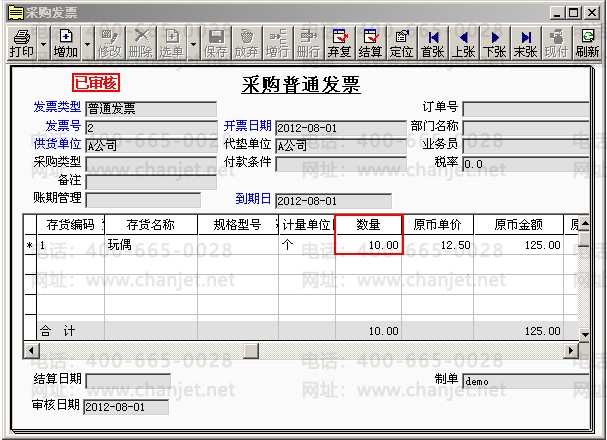
Task: Click the 打印 print icon
Action: (x=22, y=43)
